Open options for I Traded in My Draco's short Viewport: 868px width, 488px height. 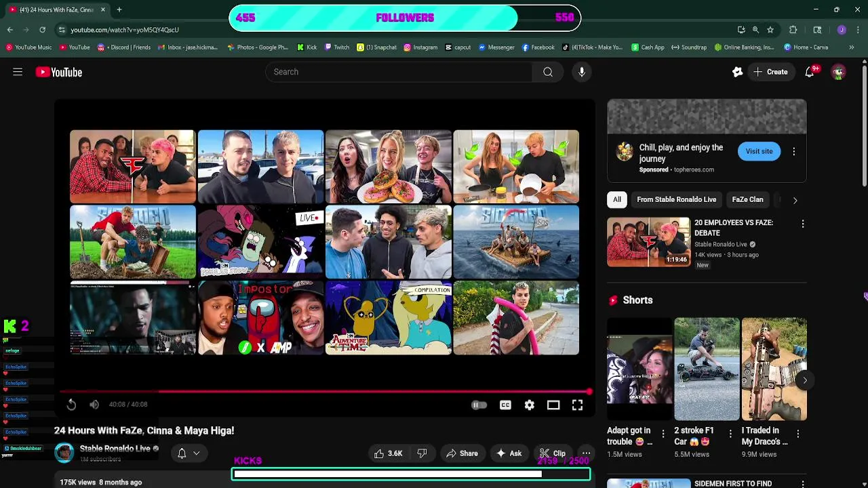click(798, 434)
